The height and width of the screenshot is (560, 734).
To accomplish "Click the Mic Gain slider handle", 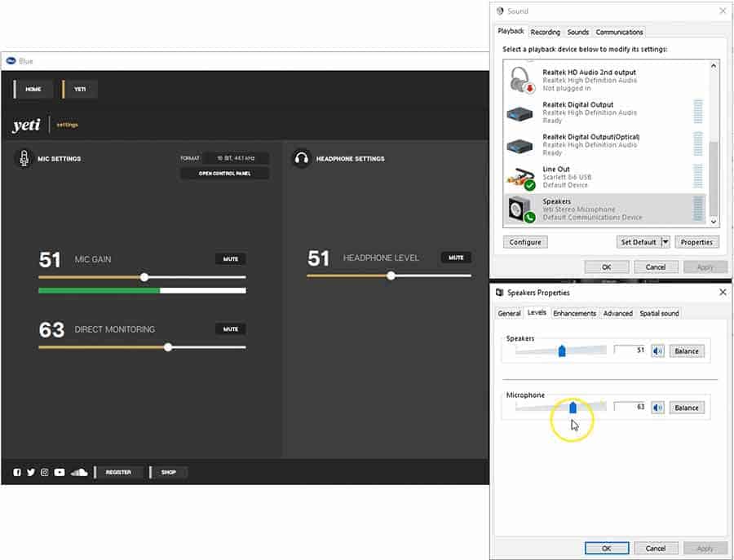I will click(144, 277).
